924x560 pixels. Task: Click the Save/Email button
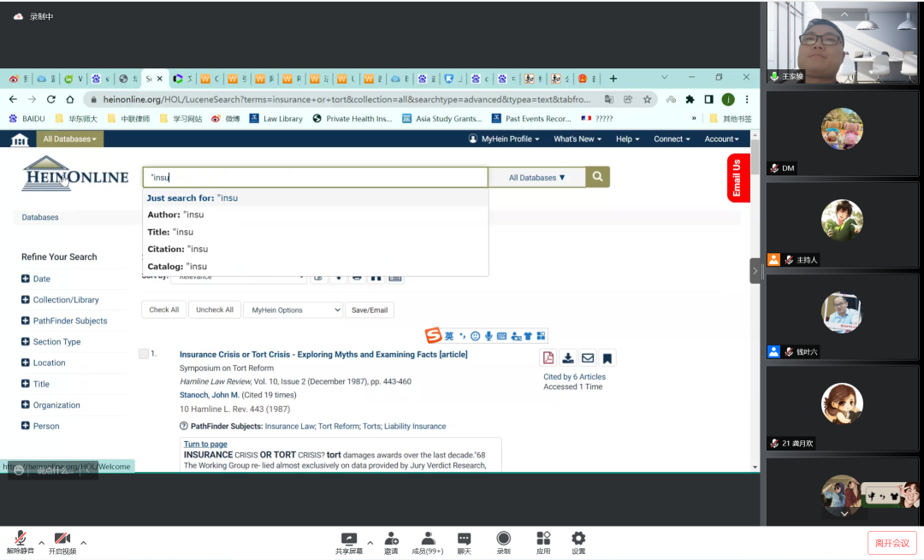tap(370, 309)
